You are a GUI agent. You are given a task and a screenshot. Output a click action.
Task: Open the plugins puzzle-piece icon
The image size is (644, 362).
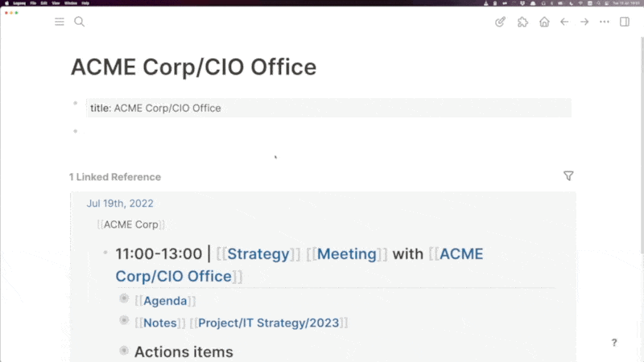[522, 22]
